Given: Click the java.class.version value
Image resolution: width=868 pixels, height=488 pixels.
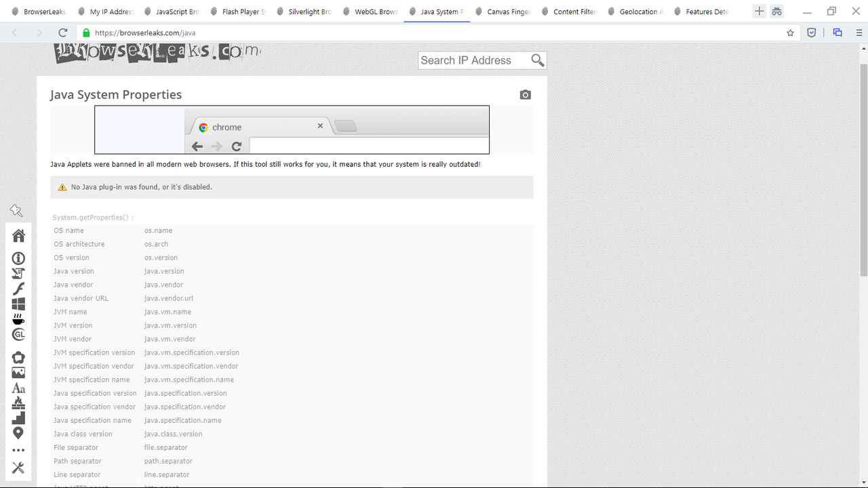Looking at the screenshot, I should click(x=173, y=434).
